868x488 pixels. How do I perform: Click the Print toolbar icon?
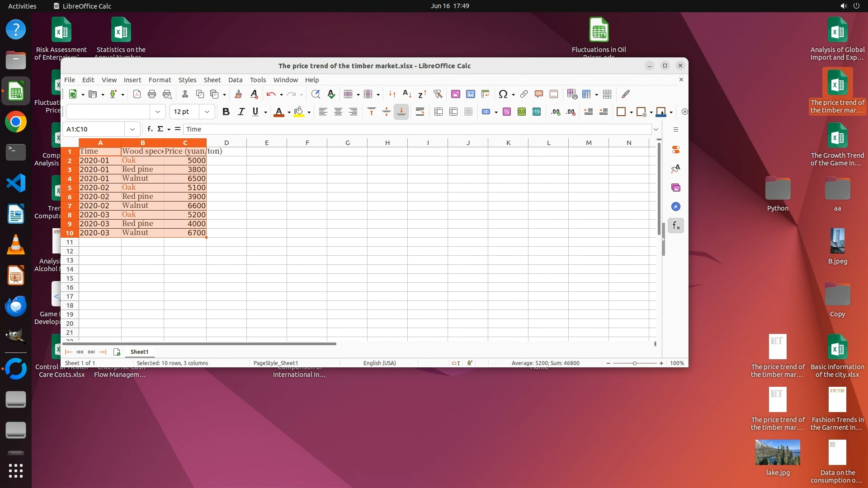click(x=152, y=94)
